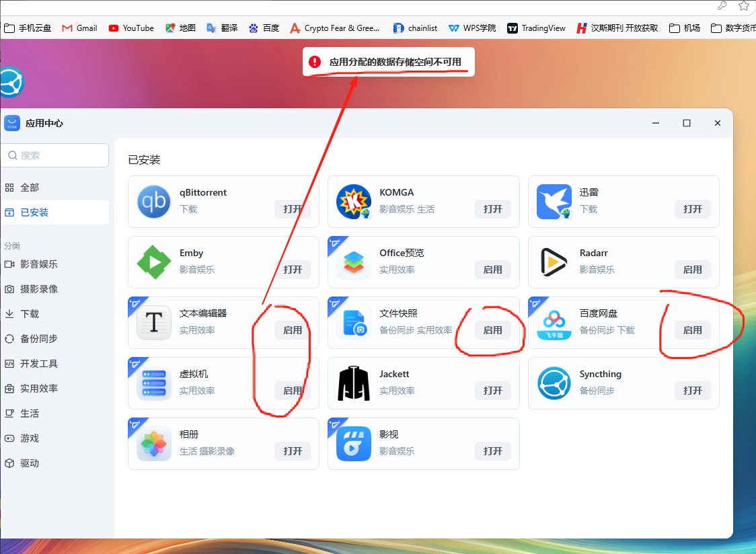Enable 文件快照 with 启用 button

point(493,330)
